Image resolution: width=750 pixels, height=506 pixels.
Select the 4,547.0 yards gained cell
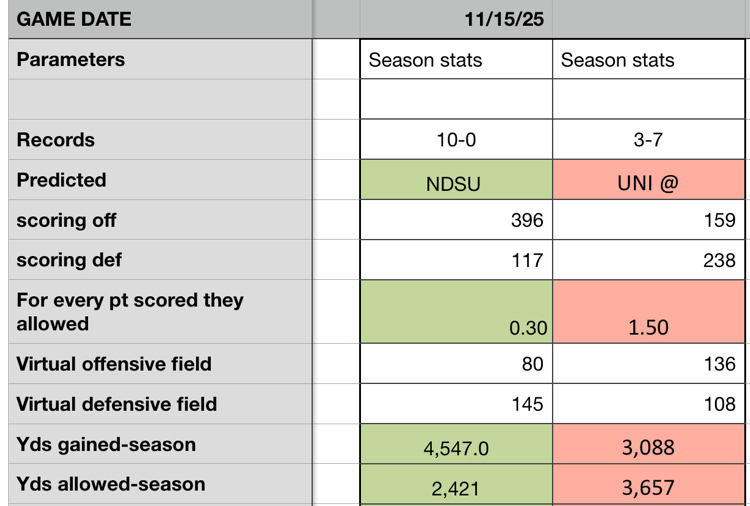pyautogui.click(x=456, y=445)
